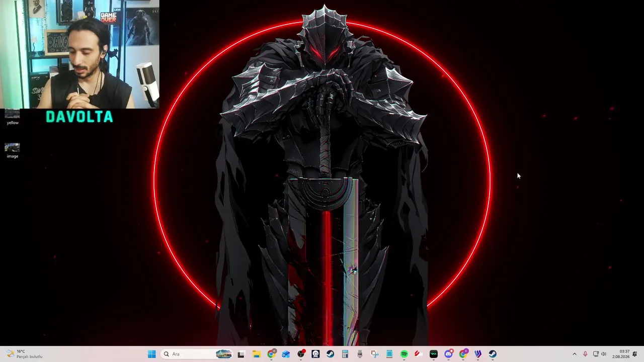Launch the Snipping Tool
This screenshot has height=362, width=644.
click(375, 354)
